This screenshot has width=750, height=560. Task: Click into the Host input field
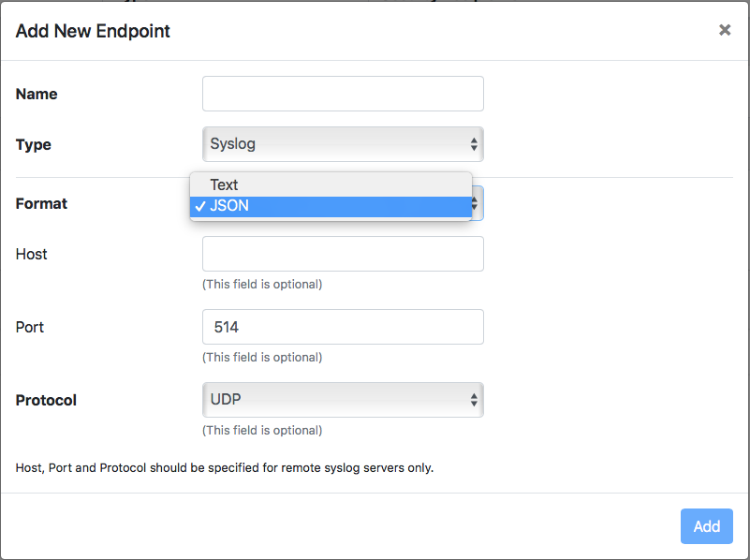point(343,254)
